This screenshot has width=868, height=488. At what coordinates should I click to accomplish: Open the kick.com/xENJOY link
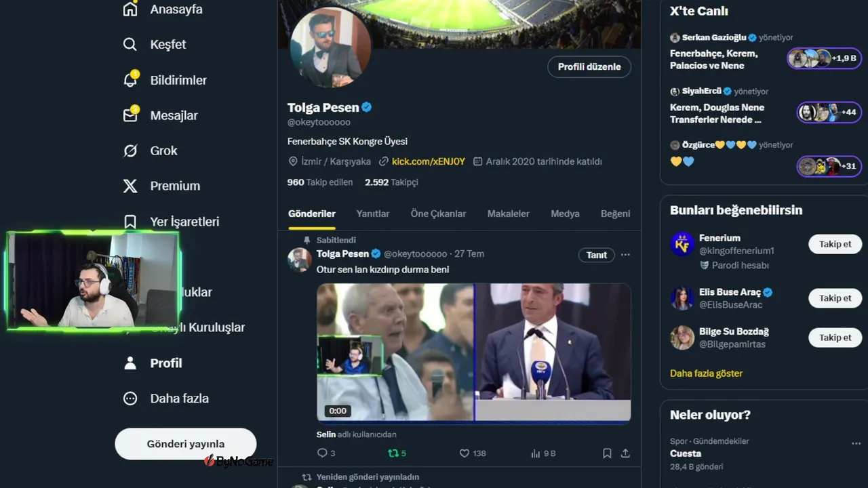[429, 161]
